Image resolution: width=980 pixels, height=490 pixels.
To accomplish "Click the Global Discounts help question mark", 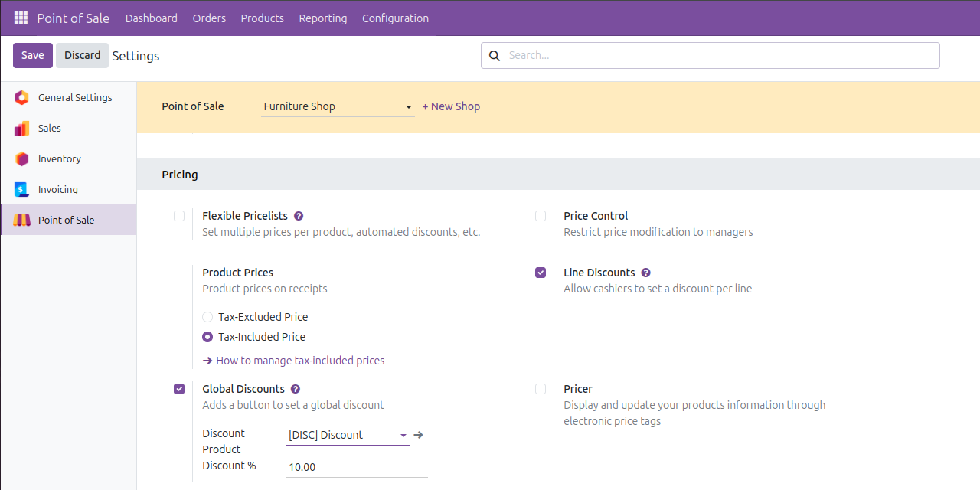I will point(296,388).
